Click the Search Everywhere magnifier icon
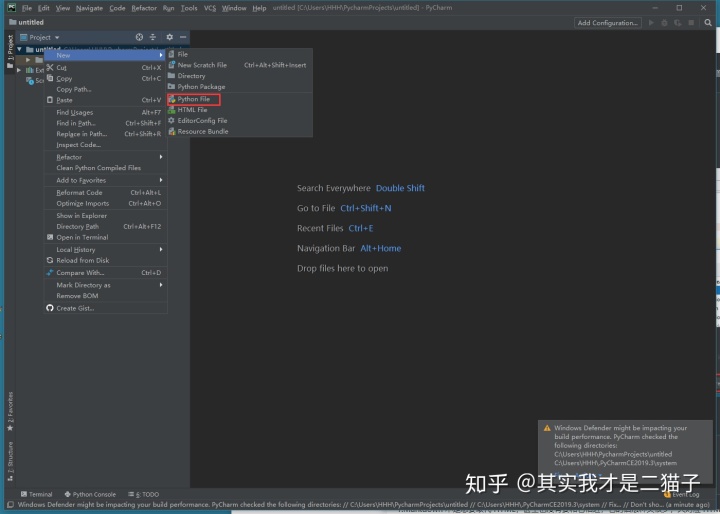Screen dimensions: 720x514 click(x=708, y=23)
